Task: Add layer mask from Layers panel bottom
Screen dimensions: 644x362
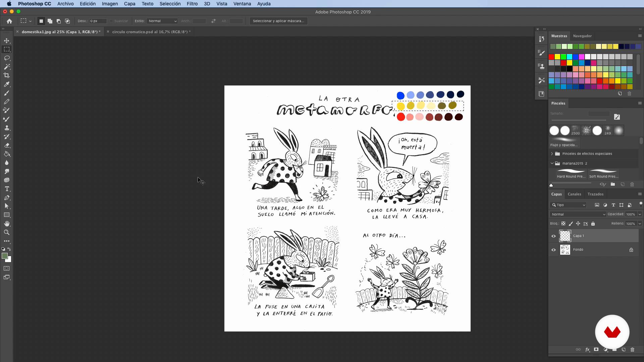Action: pos(596,350)
